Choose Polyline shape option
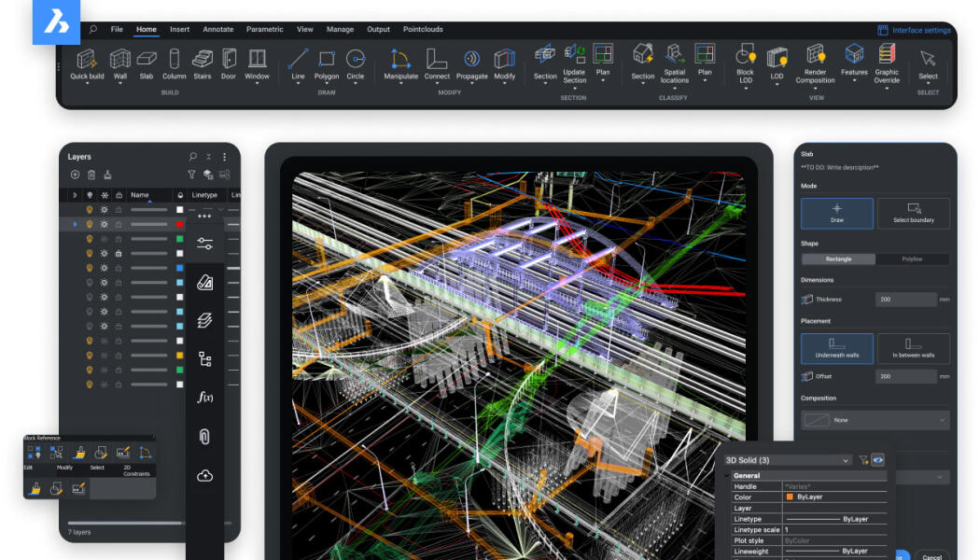Viewport: 980px width, 560px height. [x=912, y=259]
